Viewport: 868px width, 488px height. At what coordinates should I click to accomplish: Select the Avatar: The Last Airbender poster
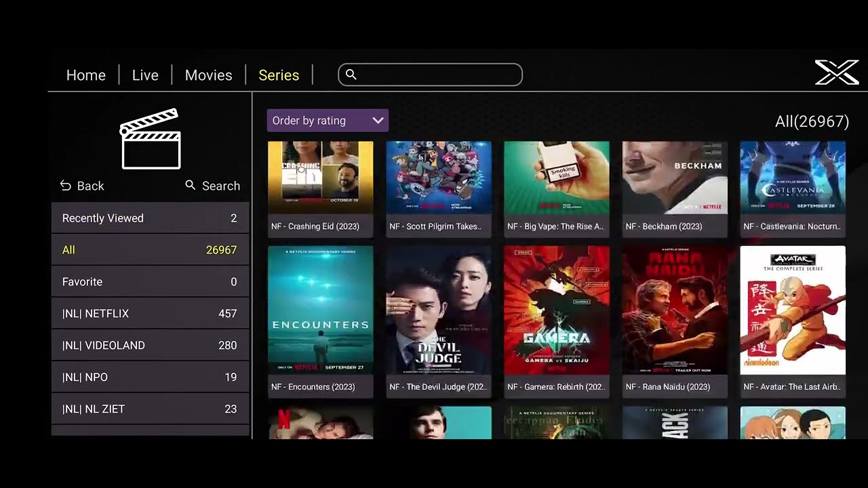[793, 321]
